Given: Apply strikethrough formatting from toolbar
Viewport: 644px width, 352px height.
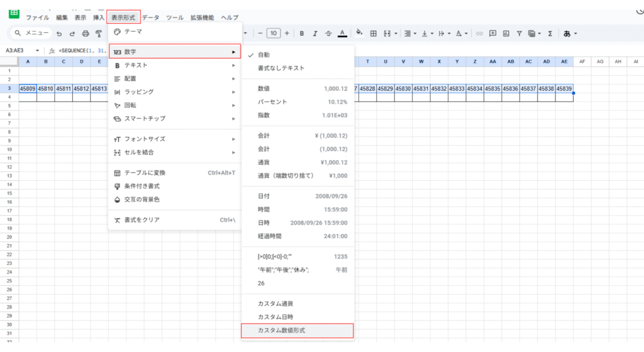Looking at the screenshot, I should (x=328, y=33).
